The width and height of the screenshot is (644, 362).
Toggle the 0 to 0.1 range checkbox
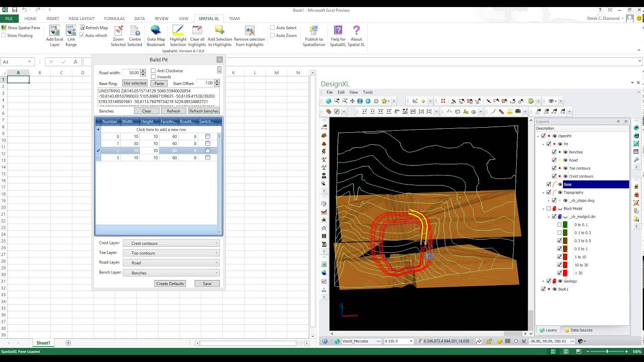point(559,225)
